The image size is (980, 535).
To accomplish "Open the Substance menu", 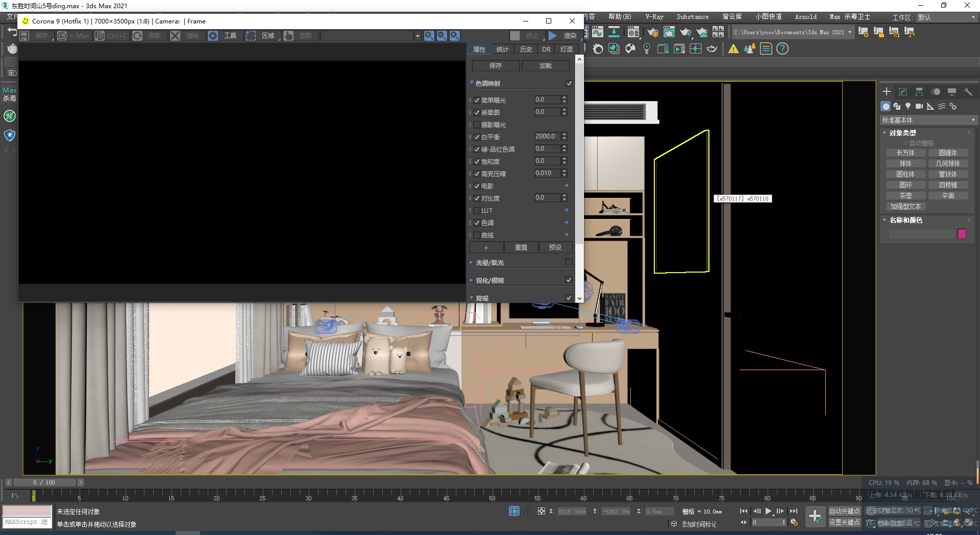I will click(693, 17).
